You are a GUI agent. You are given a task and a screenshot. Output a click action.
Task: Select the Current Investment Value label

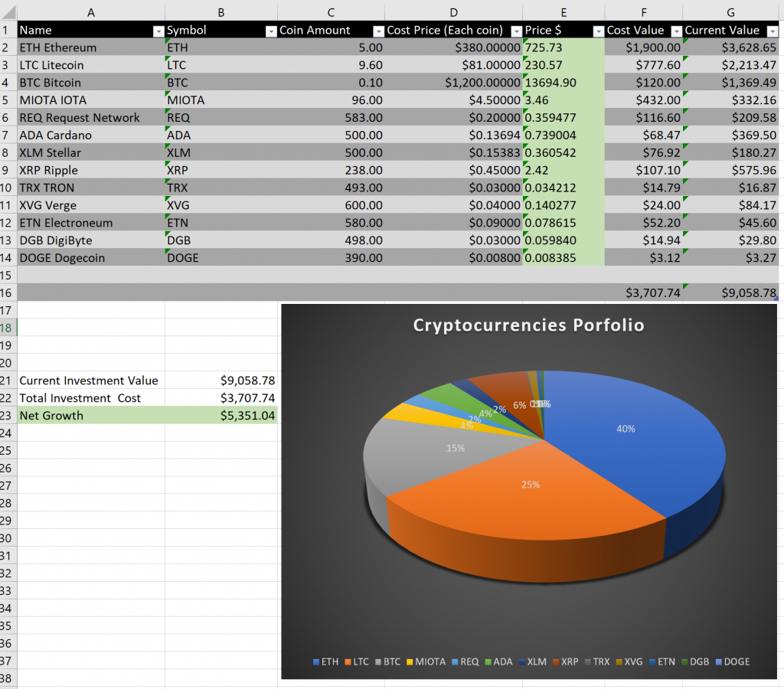[x=89, y=380]
